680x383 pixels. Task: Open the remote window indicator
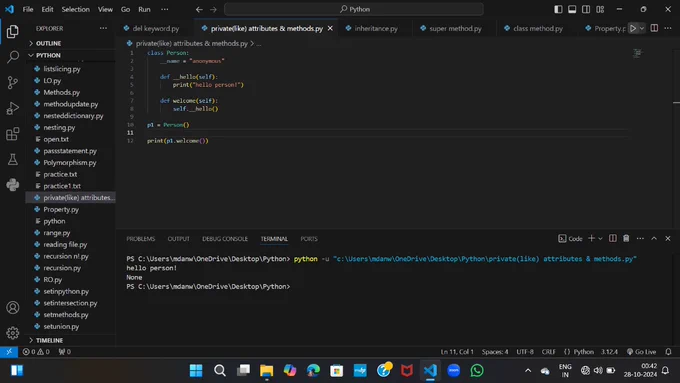coord(9,352)
